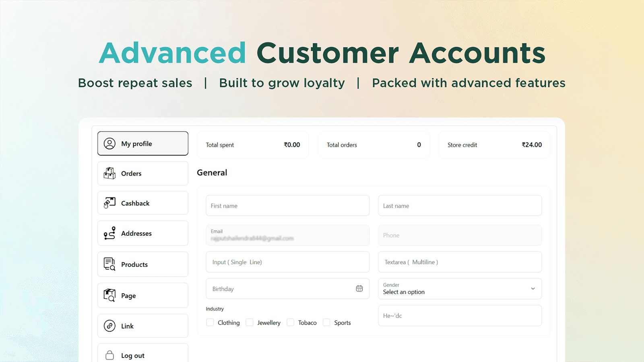644x362 pixels.
Task: Check the Jewellery option
Action: tap(250, 322)
